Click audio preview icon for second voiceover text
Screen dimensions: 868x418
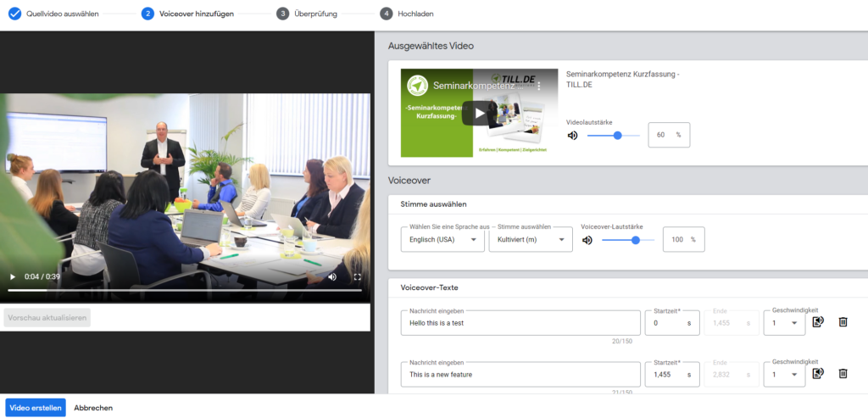818,374
